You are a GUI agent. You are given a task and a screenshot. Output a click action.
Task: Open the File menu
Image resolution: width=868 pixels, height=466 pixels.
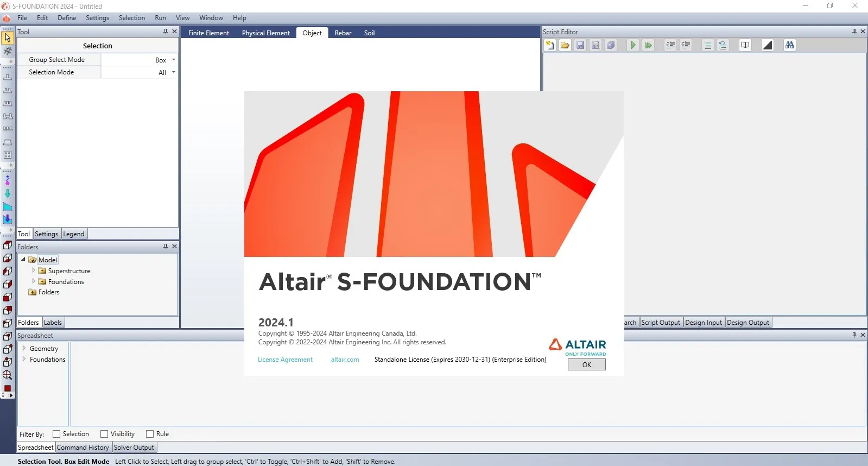coord(22,18)
